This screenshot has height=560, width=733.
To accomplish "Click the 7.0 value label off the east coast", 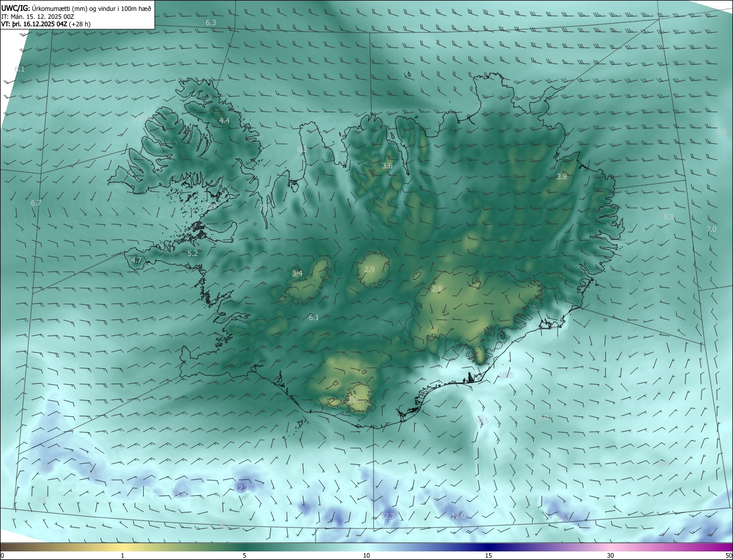I will click(x=711, y=229).
